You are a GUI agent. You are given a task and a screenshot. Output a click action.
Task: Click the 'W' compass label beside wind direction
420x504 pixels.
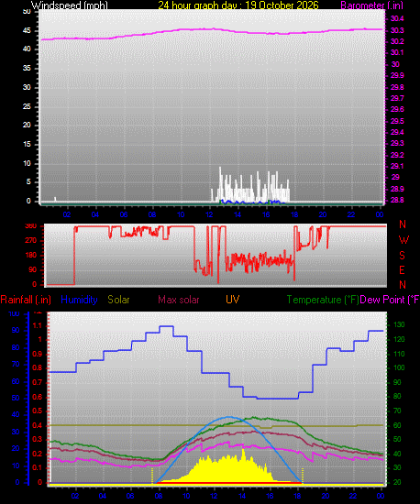(x=403, y=240)
